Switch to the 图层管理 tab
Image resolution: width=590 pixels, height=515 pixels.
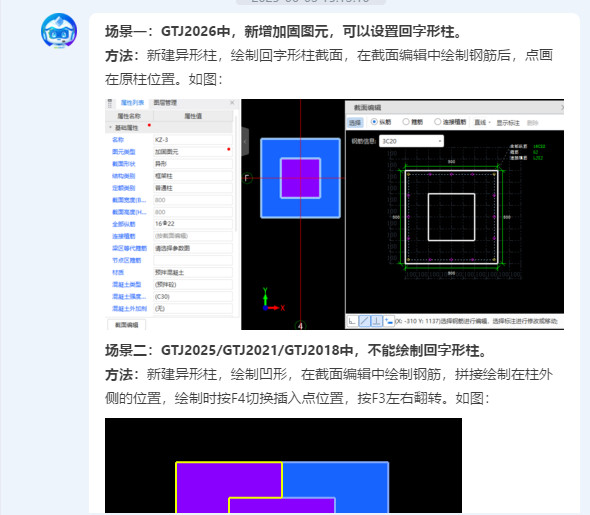pos(165,102)
